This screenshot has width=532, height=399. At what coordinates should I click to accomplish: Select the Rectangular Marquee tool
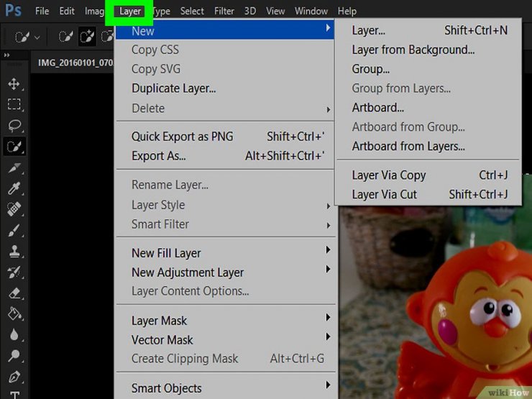14,105
